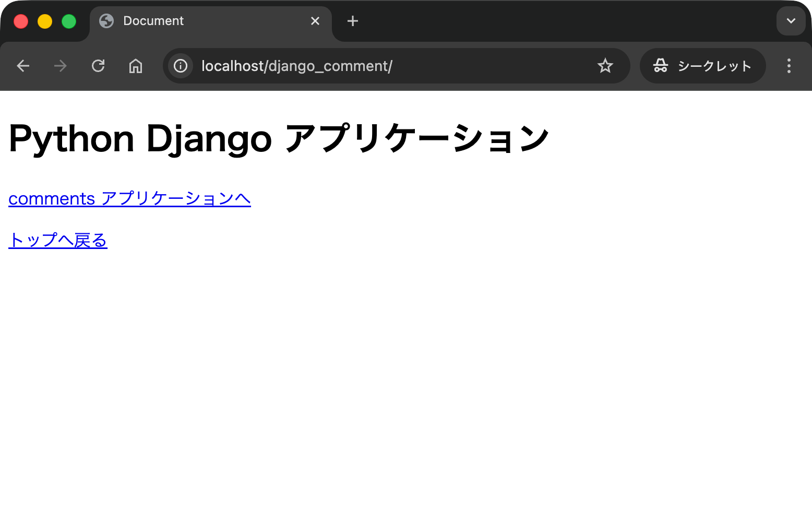Open site information via the info icon
Image resolution: width=812 pixels, height=522 pixels.
click(180, 66)
